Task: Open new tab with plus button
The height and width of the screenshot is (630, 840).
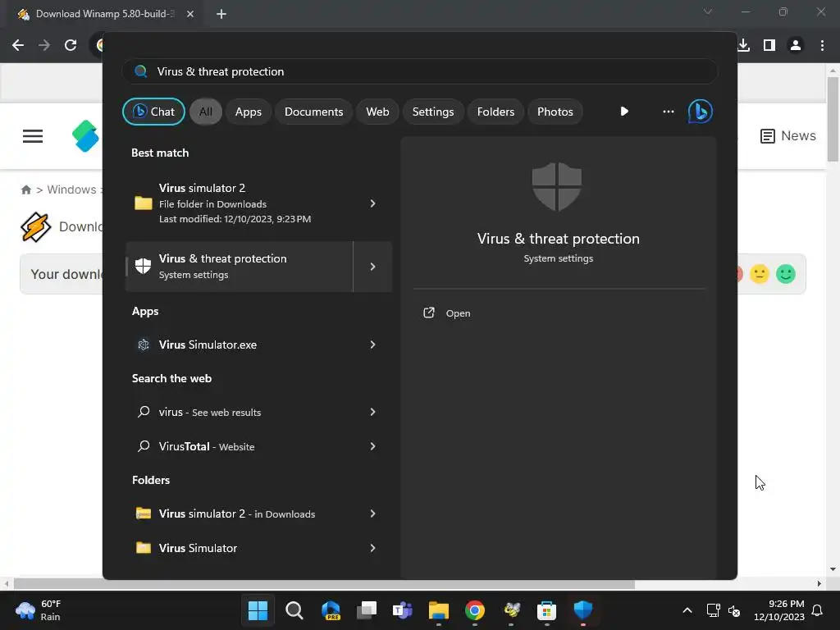Action: [221, 14]
